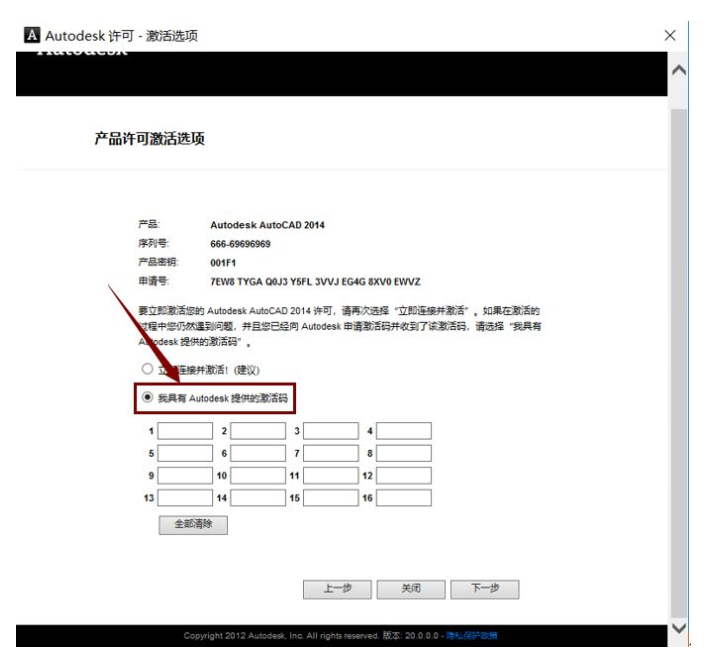Focus activation code field 8

(403, 453)
